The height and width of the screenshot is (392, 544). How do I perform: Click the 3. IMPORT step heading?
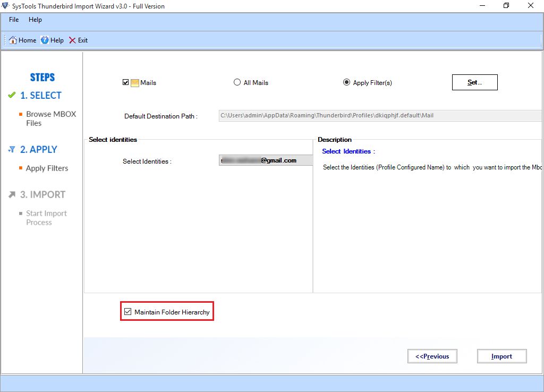point(42,194)
